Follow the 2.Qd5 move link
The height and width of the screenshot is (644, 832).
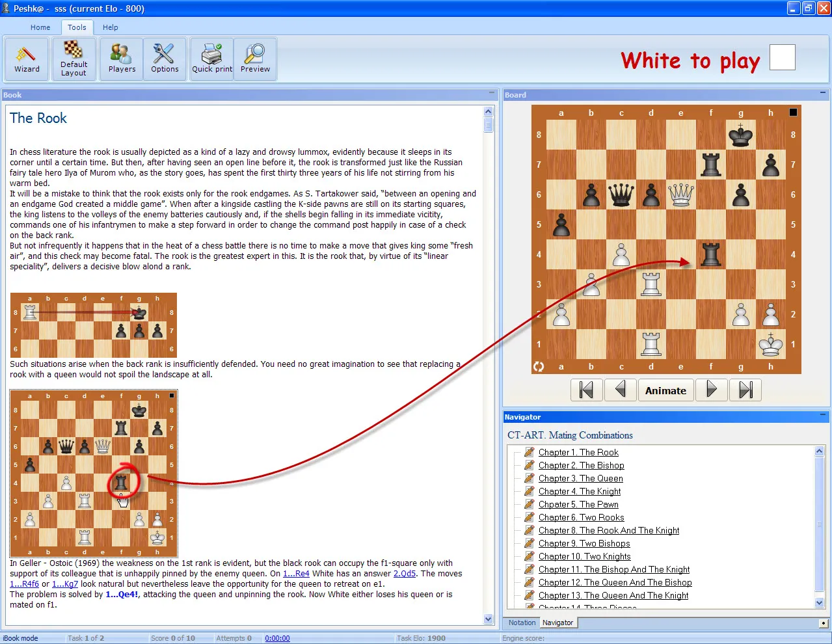(x=405, y=574)
